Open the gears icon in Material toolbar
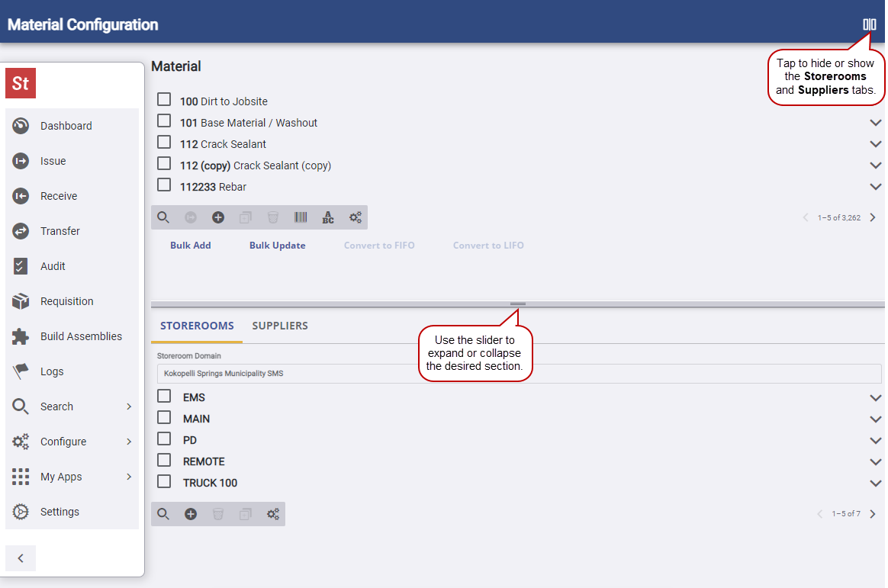 [356, 217]
